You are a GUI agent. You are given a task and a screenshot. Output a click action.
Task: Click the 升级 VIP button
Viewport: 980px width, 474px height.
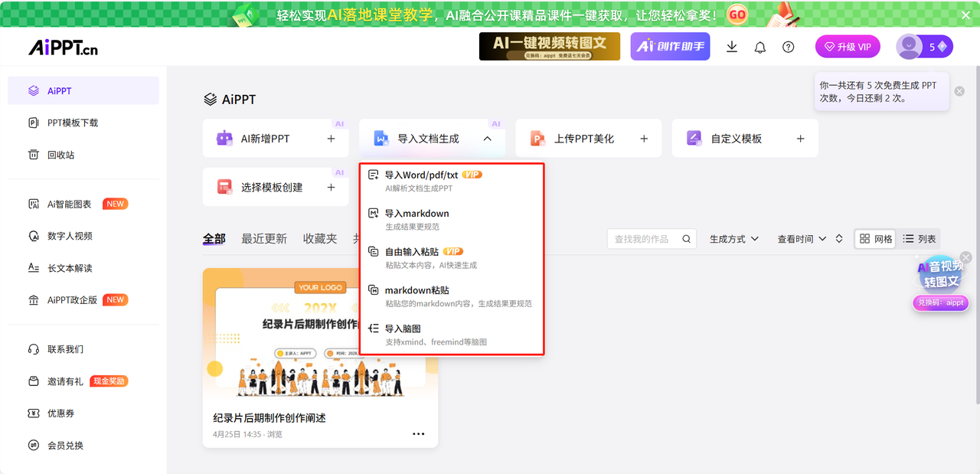point(848,47)
